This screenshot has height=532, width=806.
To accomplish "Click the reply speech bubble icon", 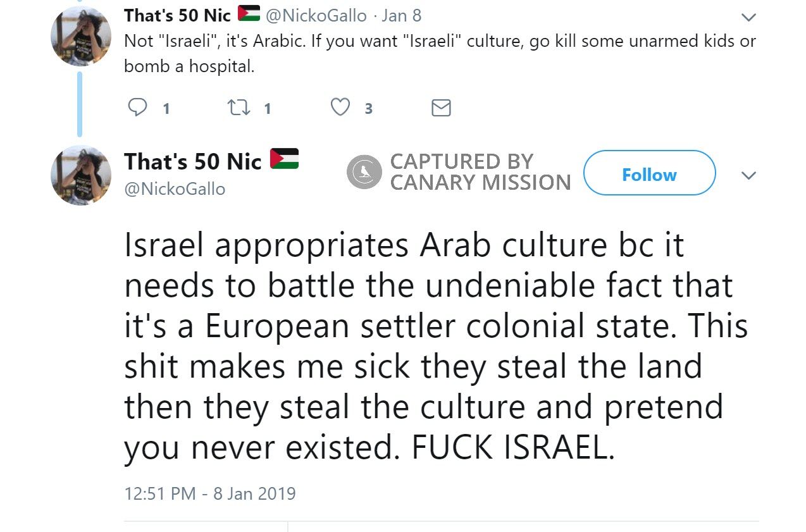I will coord(137,108).
